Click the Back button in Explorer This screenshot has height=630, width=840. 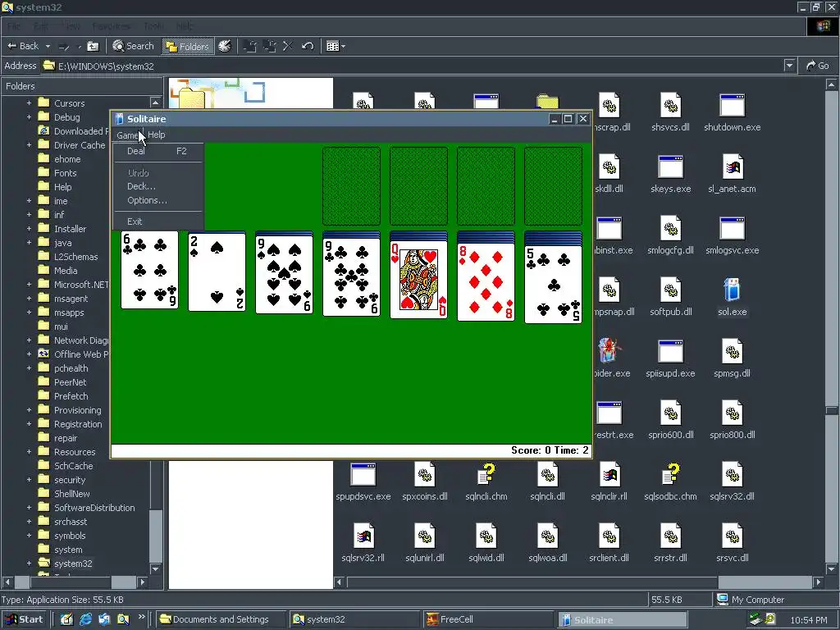22,46
